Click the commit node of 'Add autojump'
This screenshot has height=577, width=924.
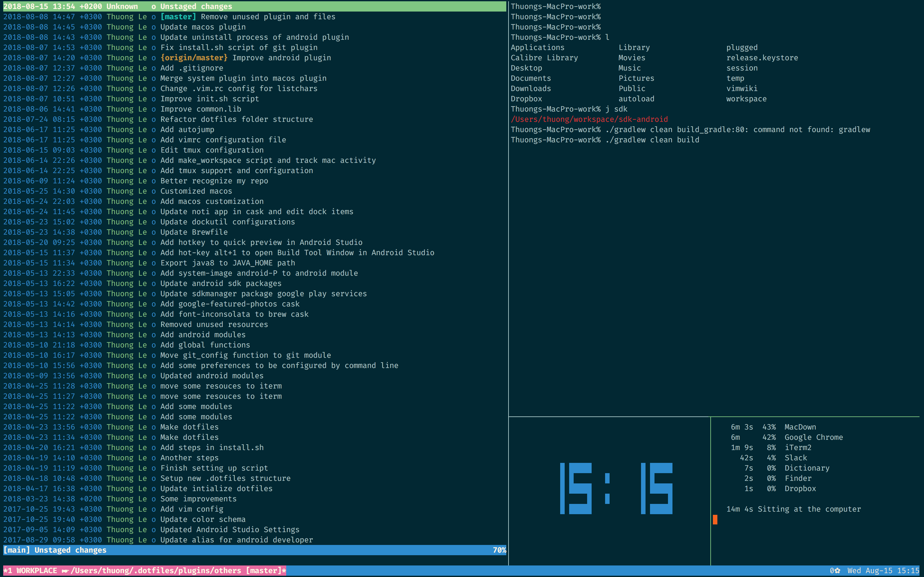153,130
